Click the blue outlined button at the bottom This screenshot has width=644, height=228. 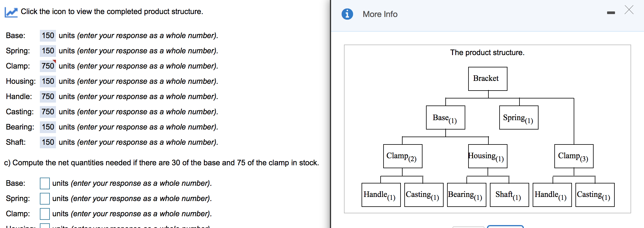[506, 227]
